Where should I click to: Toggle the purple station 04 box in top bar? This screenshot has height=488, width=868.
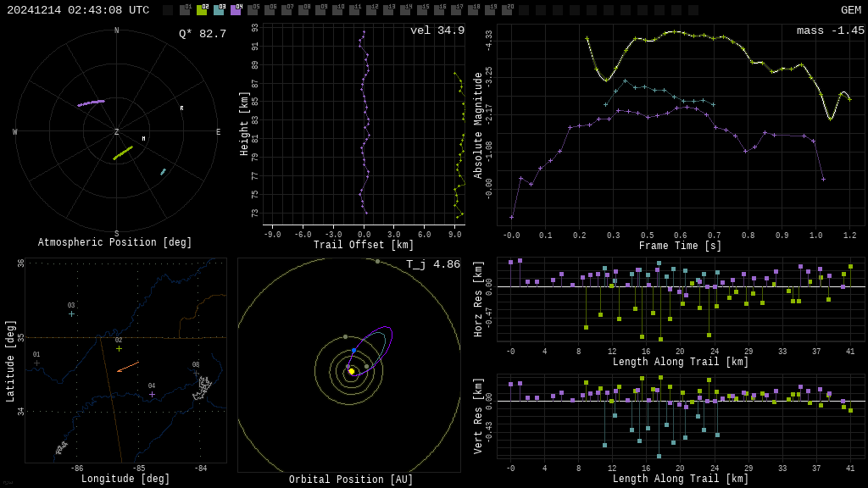coord(236,10)
